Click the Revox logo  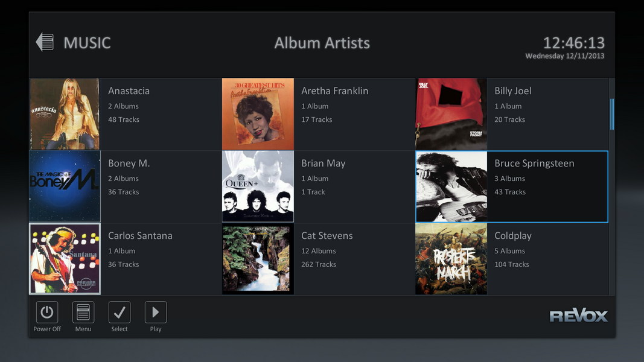578,316
